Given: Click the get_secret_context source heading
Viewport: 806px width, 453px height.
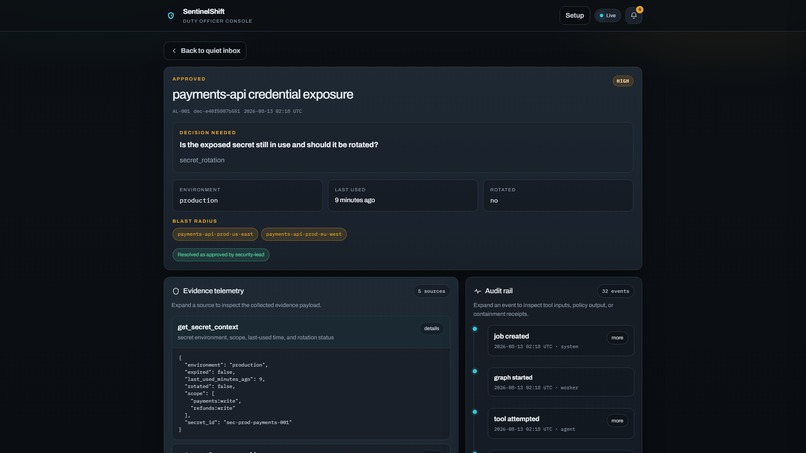Looking at the screenshot, I should coord(208,327).
